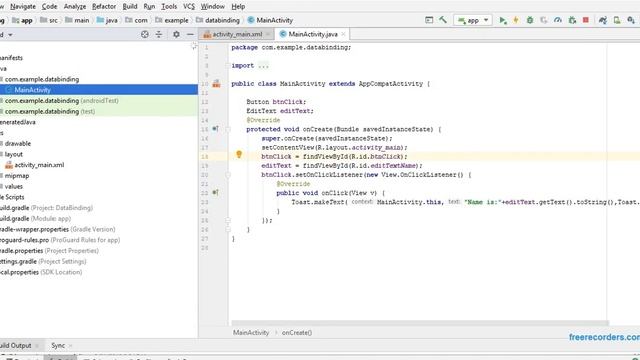Open the Build menu
Screen dimensions: 640x360
click(130, 7)
